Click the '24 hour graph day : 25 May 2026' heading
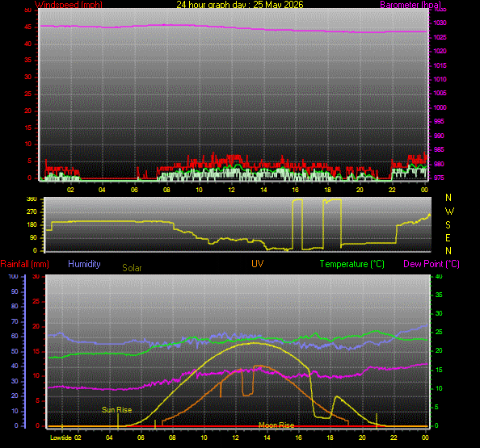This screenshot has width=480, height=448. (x=240, y=5)
